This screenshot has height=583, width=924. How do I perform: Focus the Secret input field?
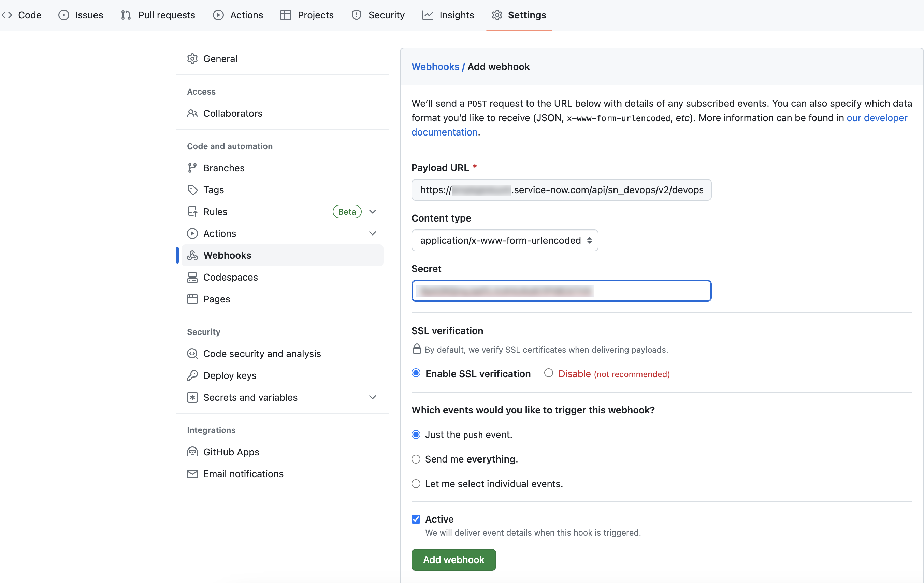(x=561, y=291)
